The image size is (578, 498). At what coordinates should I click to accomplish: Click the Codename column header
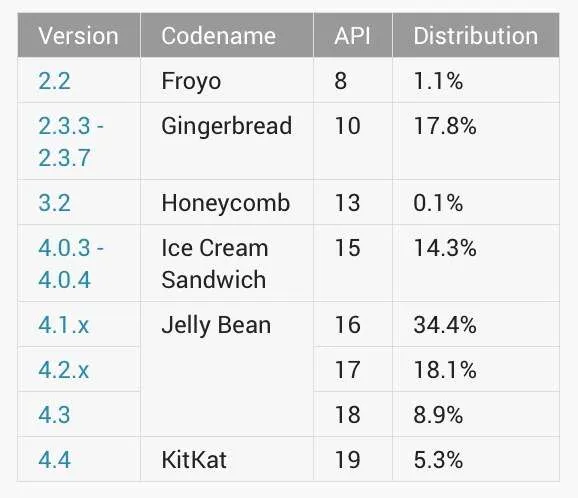click(227, 35)
